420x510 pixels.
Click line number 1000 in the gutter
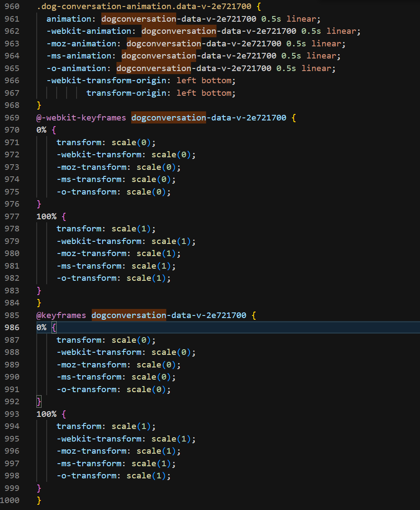[x=10, y=500]
